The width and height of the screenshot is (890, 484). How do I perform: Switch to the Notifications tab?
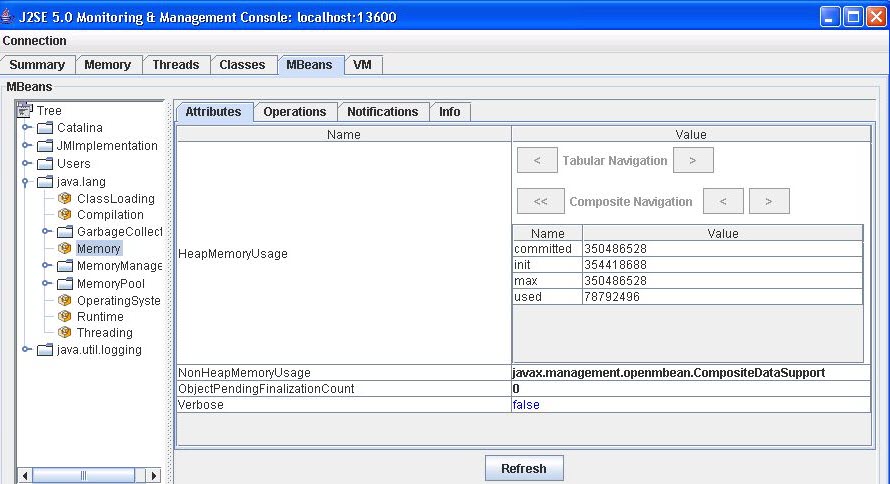(x=383, y=112)
